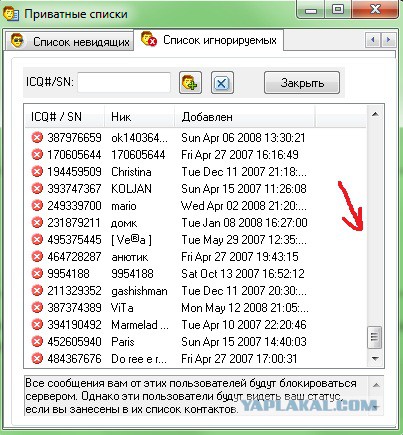Sort by Добавлен column header
The height and width of the screenshot is (435, 403).
244,117
